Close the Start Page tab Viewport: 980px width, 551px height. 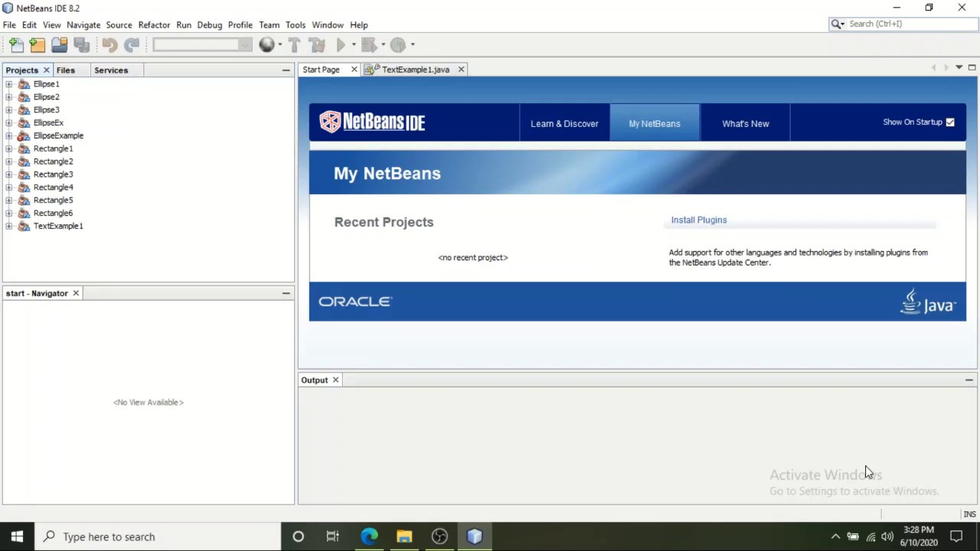click(x=354, y=70)
